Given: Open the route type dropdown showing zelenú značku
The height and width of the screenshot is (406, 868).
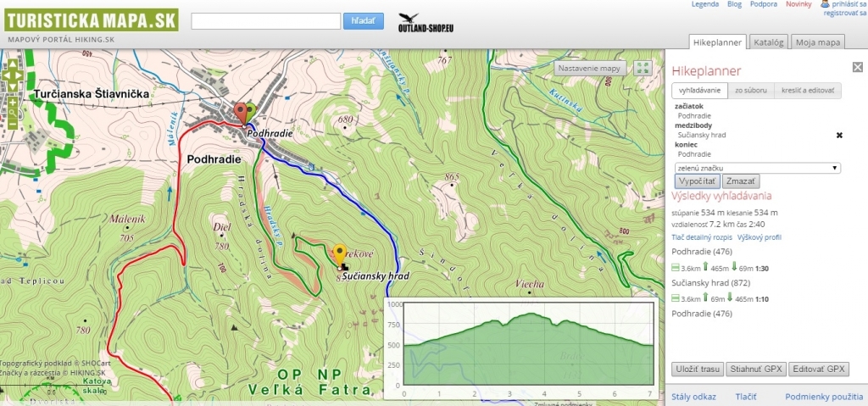Looking at the screenshot, I should click(x=757, y=168).
